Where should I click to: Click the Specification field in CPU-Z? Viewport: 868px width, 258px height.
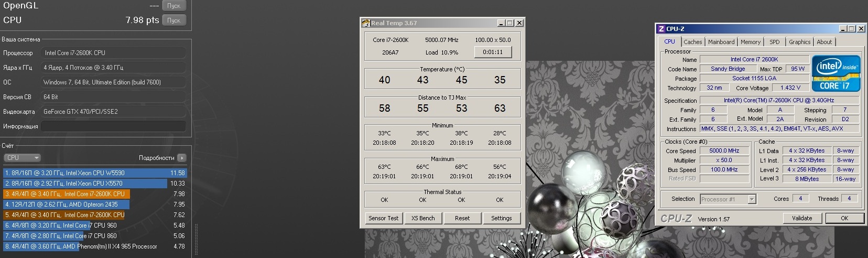pos(779,100)
